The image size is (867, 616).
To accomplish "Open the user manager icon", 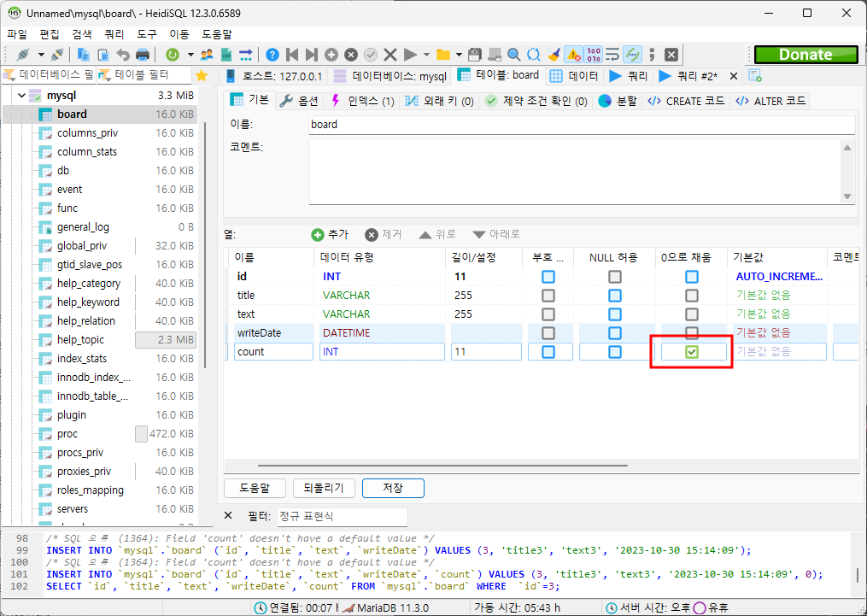I will (x=207, y=55).
